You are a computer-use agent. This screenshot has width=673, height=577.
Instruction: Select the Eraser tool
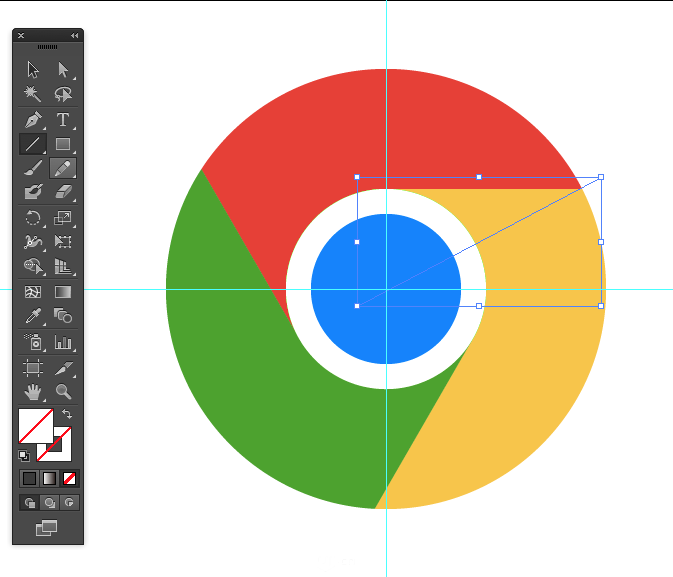point(63,192)
